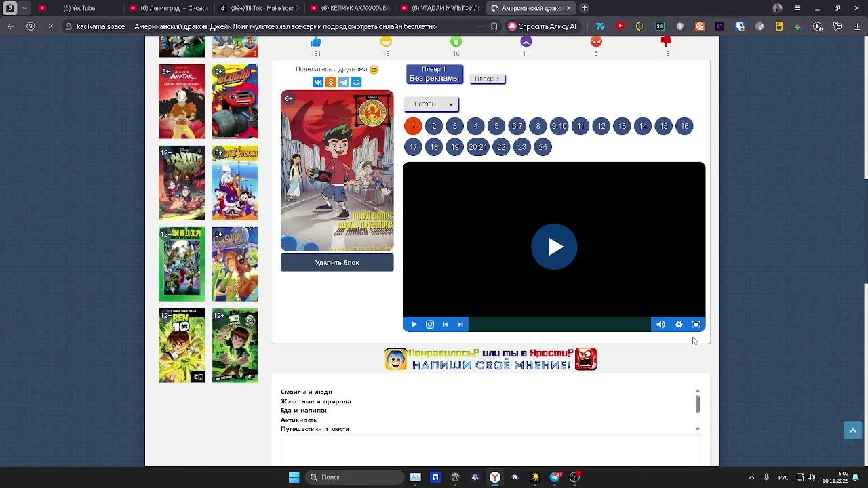Click the Удалить блок button
Screen dimensions: 868x488
[337, 263]
